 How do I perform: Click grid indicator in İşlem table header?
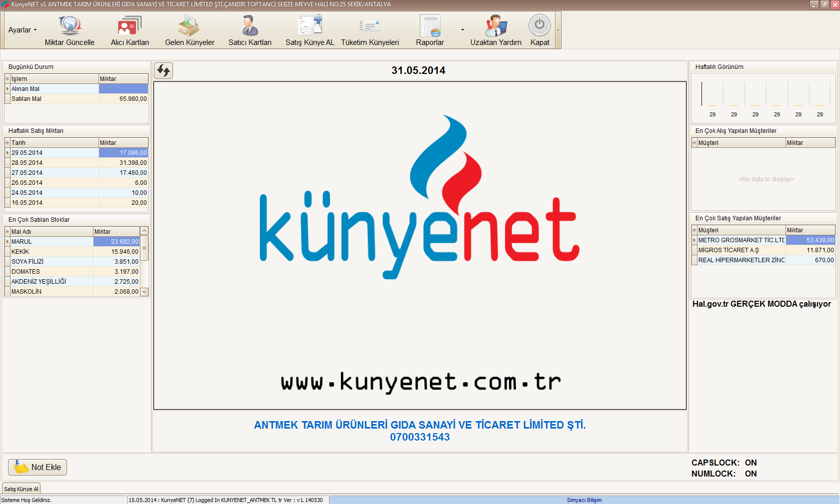coord(7,79)
